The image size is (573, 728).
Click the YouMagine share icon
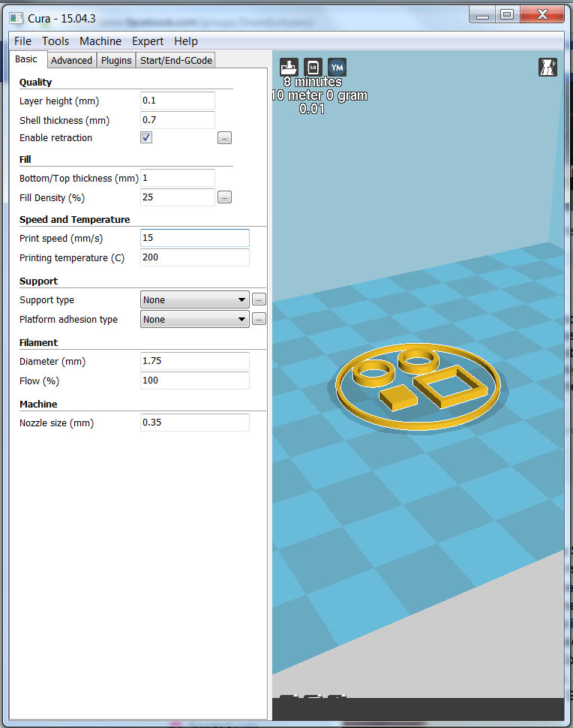[x=337, y=68]
